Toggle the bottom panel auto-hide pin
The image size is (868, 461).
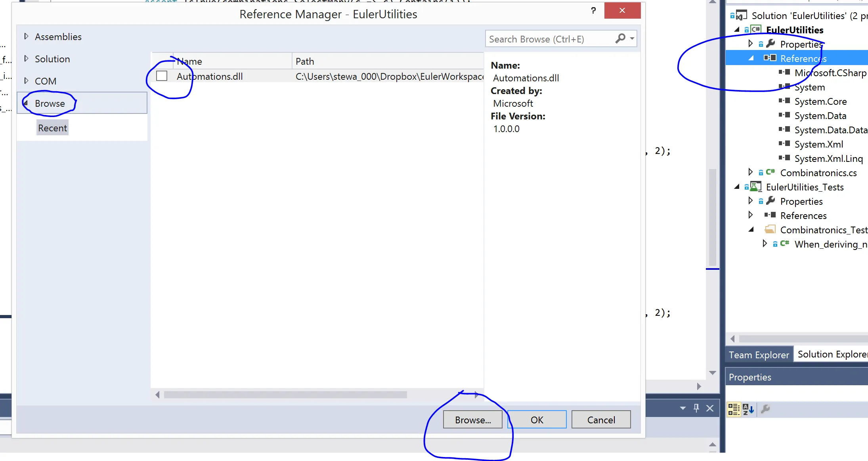click(x=696, y=408)
